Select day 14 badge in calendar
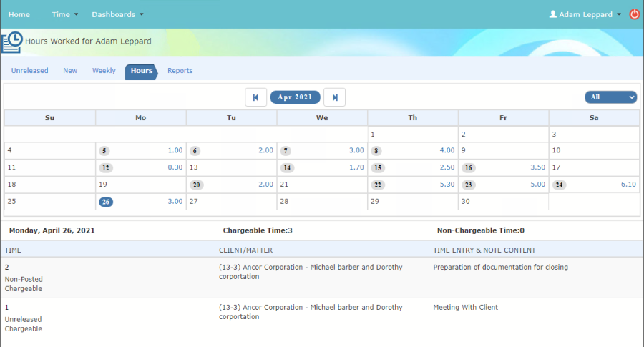This screenshot has width=644, height=347. 287,167
